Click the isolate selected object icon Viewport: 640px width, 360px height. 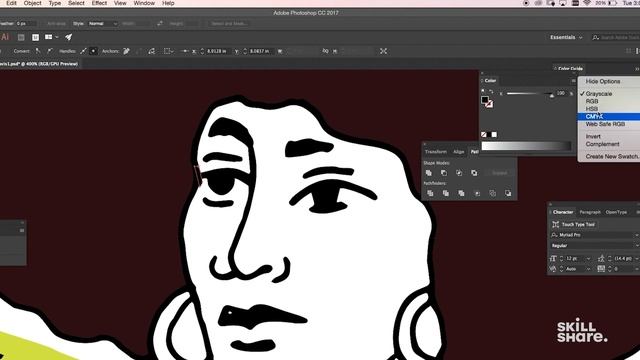pyautogui.click(x=383, y=51)
